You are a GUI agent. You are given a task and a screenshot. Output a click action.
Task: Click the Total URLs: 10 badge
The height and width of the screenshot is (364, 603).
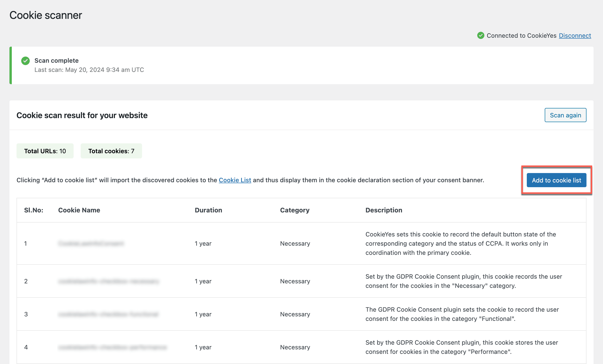pyautogui.click(x=45, y=151)
